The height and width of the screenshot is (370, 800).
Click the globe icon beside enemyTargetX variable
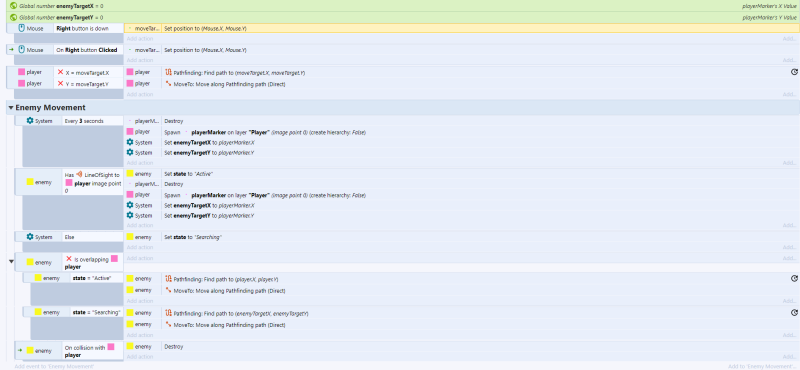pos(14,6)
